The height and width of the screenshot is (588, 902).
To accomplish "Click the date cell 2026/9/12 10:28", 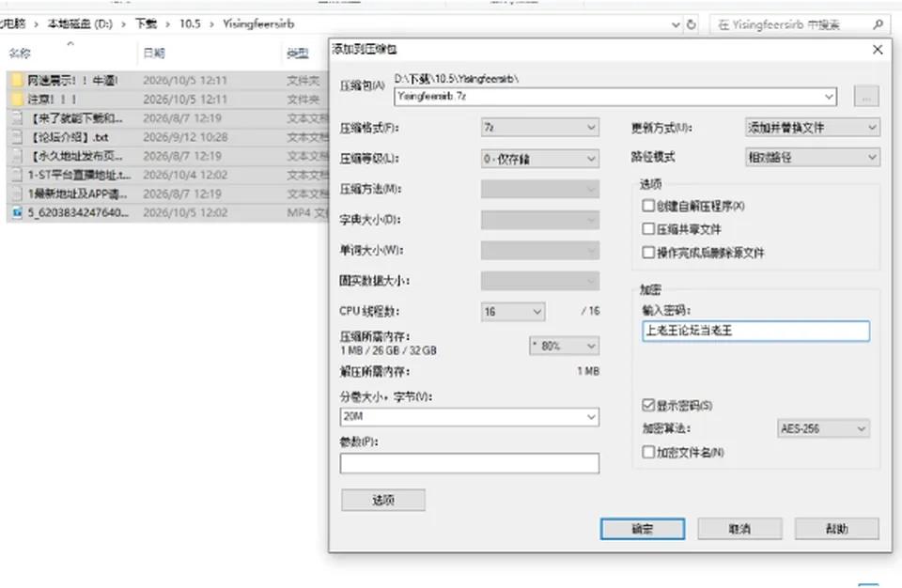I will click(185, 137).
